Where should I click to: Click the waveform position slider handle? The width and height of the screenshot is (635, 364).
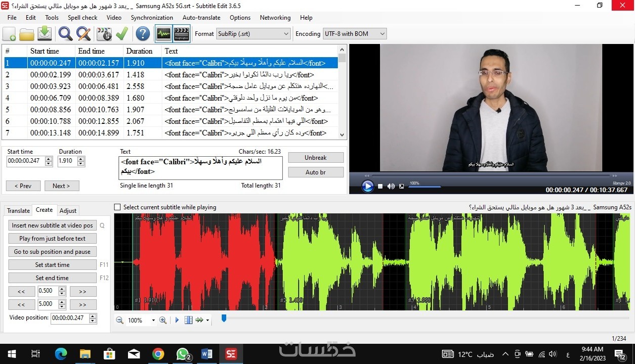click(x=224, y=318)
